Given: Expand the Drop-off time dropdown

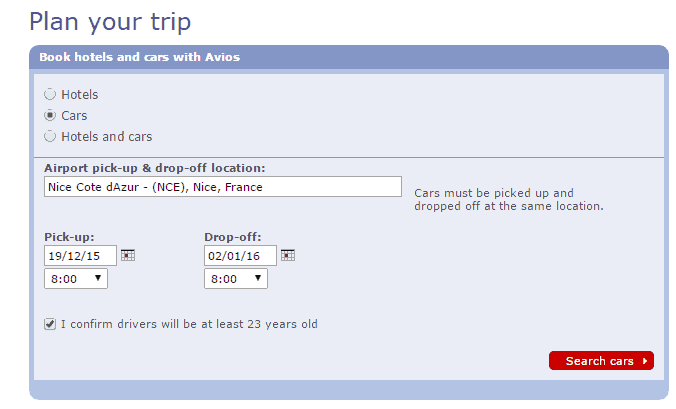Looking at the screenshot, I should pos(236,279).
